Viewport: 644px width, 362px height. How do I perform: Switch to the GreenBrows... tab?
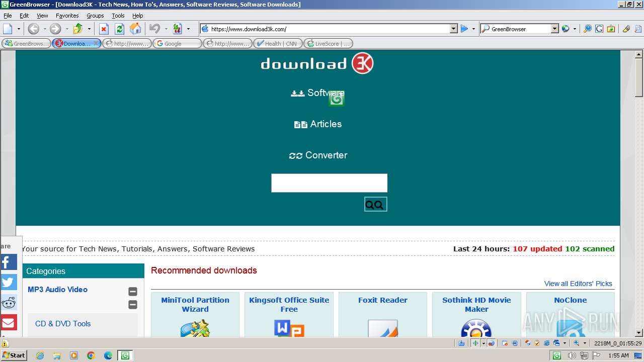click(x=26, y=44)
